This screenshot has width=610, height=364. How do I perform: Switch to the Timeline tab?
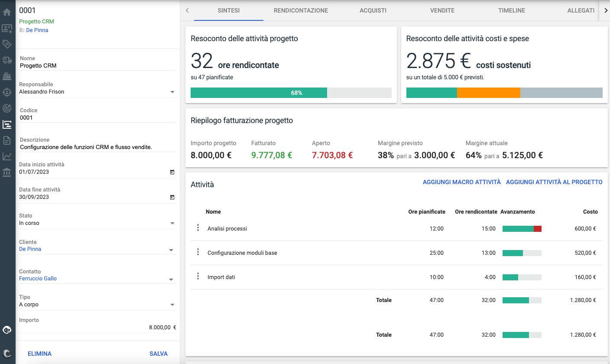(511, 10)
